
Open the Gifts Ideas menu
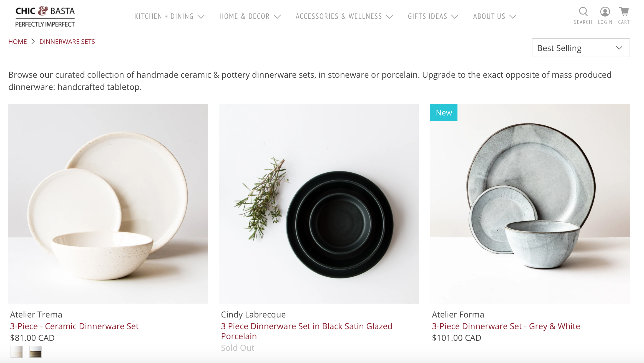tap(433, 16)
